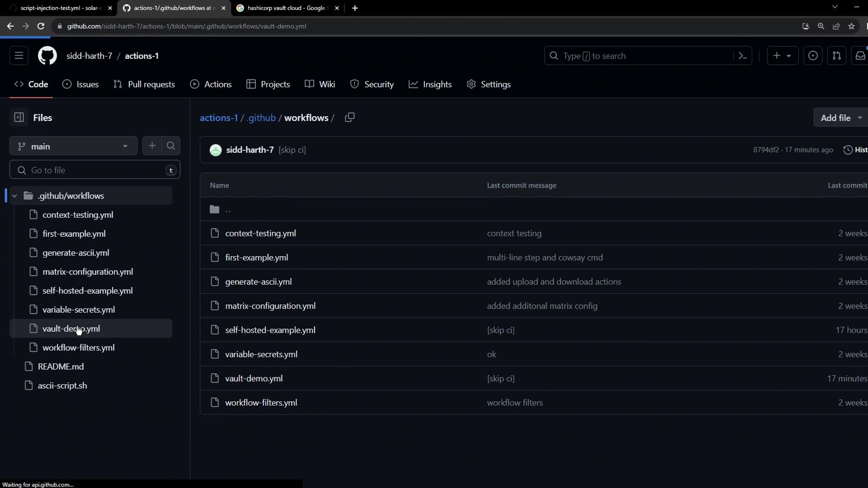Collapse the .github/workflows folder
Viewport: 868px width, 488px height.
[14, 196]
